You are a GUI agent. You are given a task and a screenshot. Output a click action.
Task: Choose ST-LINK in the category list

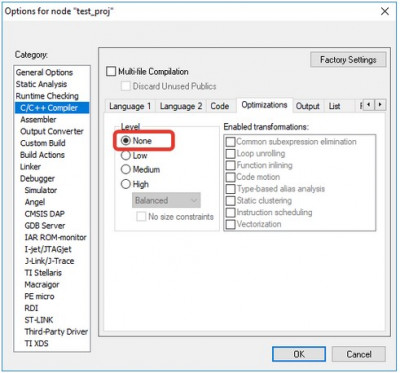[39, 320]
